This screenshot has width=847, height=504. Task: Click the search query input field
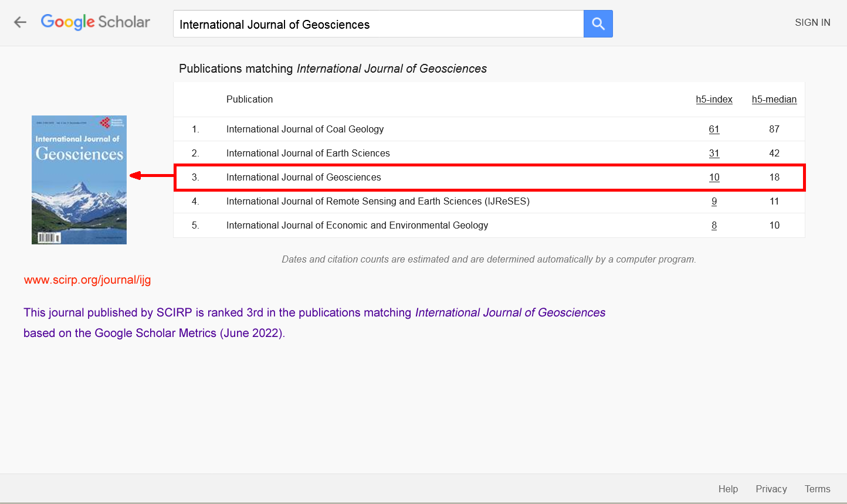pos(378,24)
